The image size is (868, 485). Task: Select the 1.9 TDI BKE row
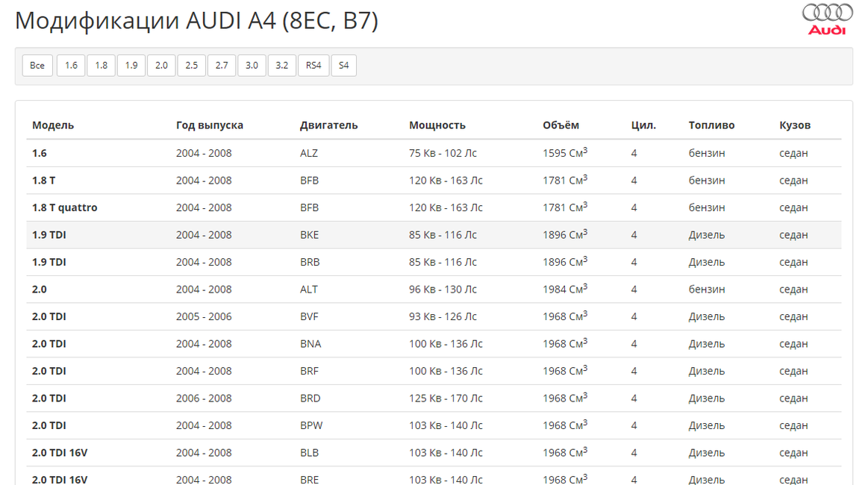49,235
